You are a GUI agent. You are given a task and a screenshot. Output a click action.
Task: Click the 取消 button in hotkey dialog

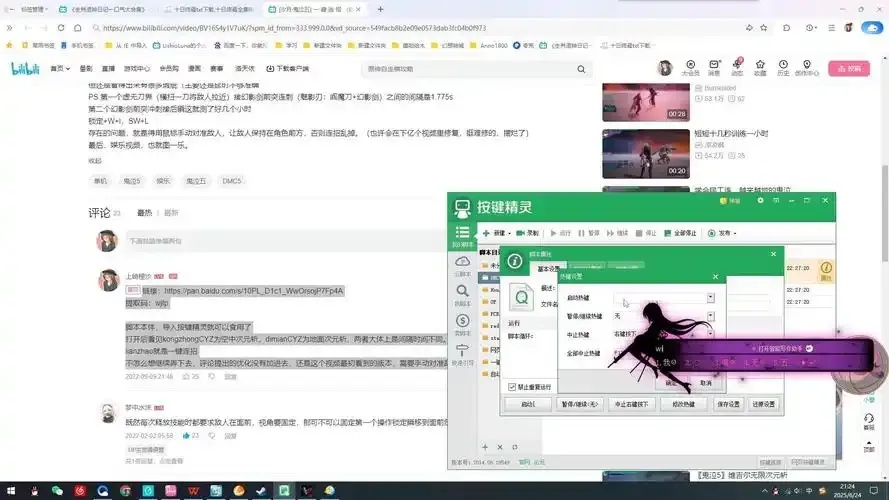[706, 383]
